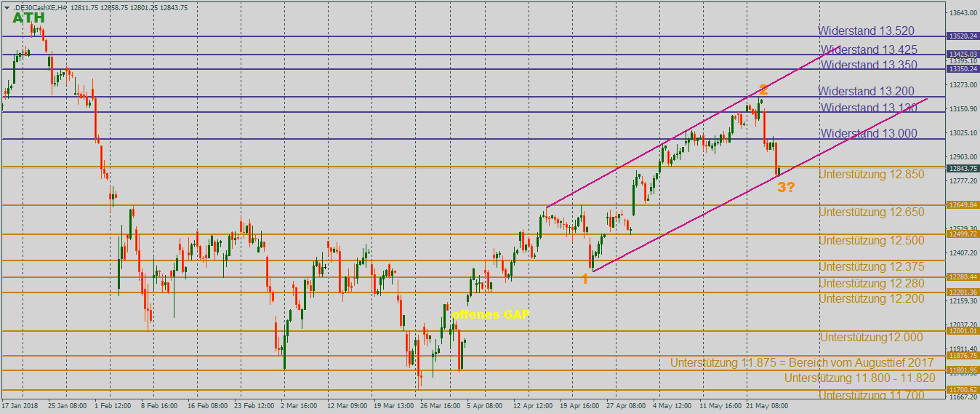Viewport: 980px width, 414px height.
Task: Click the 12280.44 price tag on axis
Action: 962,277
